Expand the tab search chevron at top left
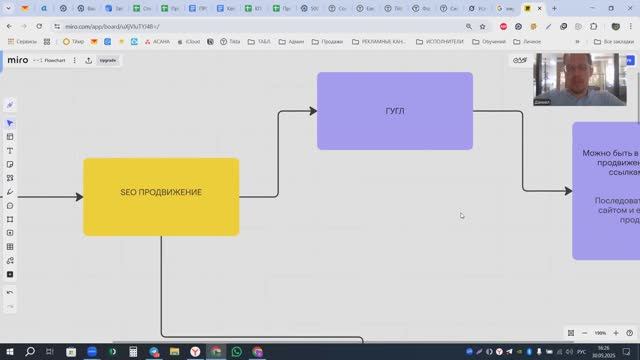Viewport: 640px width, 360px height. click(x=8, y=8)
